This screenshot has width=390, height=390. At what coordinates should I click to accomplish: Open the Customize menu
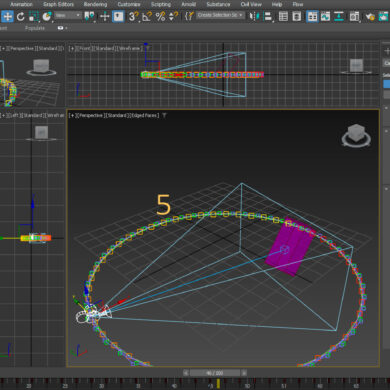129,4
